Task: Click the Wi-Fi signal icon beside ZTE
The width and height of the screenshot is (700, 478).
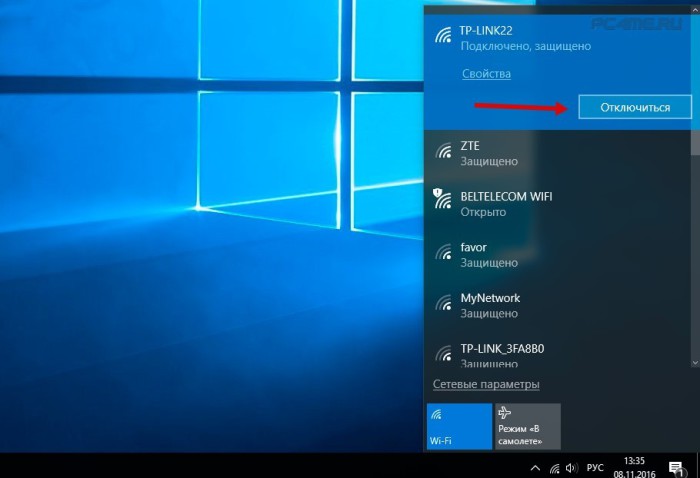Action: point(443,150)
